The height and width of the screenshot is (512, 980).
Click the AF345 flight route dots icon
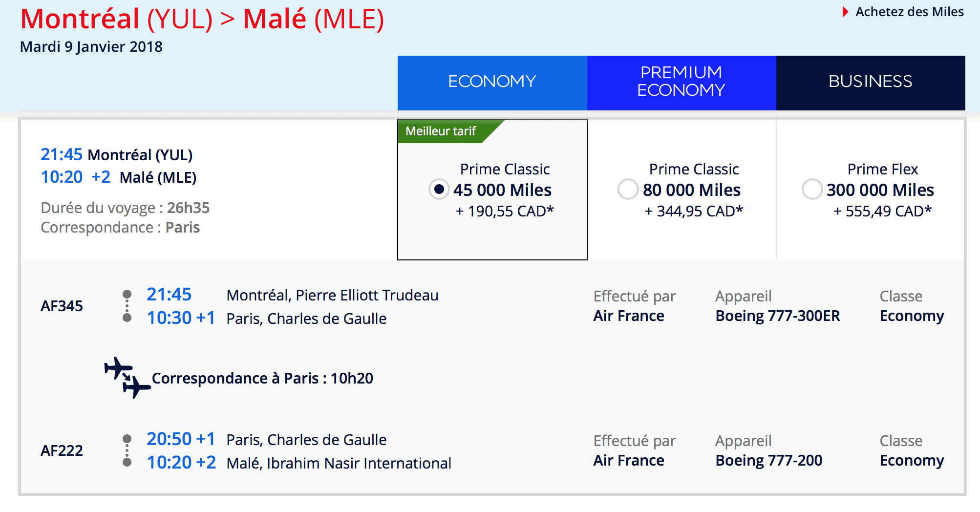click(x=127, y=306)
